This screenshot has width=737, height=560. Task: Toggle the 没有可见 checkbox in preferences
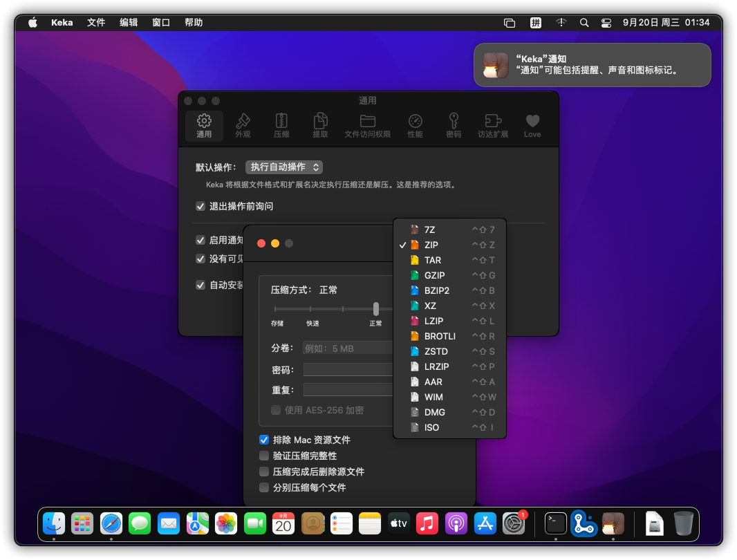coord(200,259)
